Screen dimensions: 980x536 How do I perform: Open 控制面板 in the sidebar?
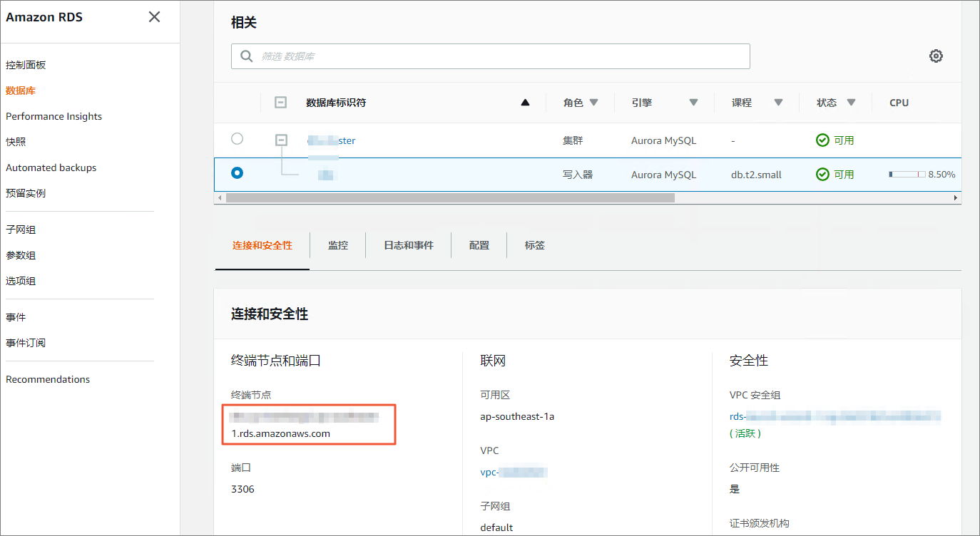pyautogui.click(x=26, y=65)
